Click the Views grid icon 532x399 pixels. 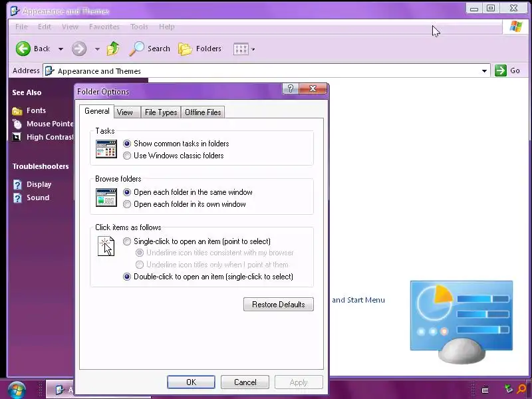[241, 49]
